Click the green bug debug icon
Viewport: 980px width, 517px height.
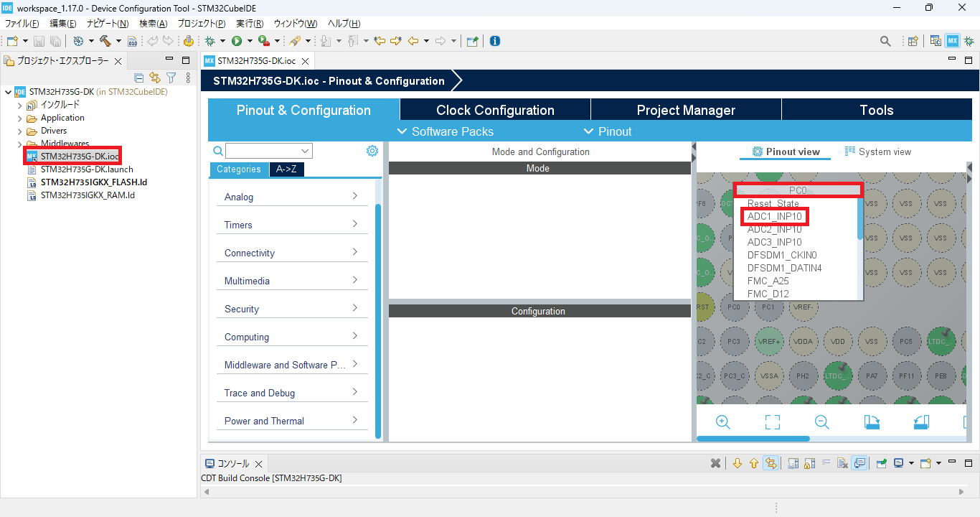(210, 41)
